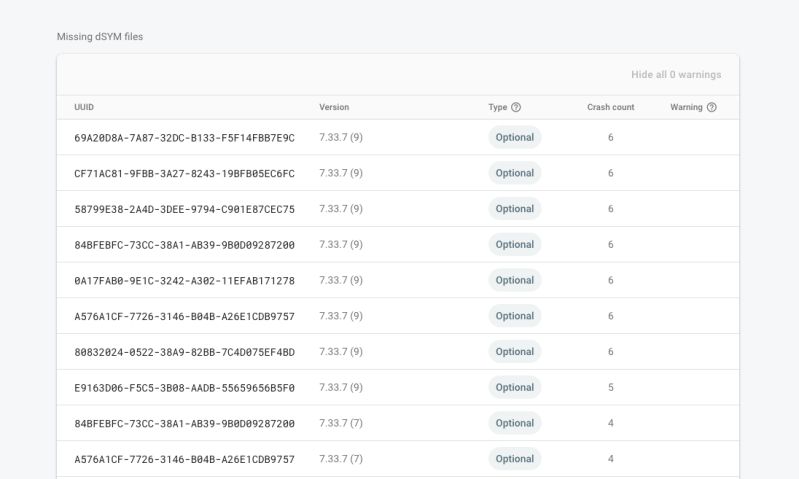Screen dimensions: 799x479
Task: Select UUID A576A1CF-7726-3146-B04B-A26E1CDB9757 for version 7.33.7 (7)
Action: point(184,459)
